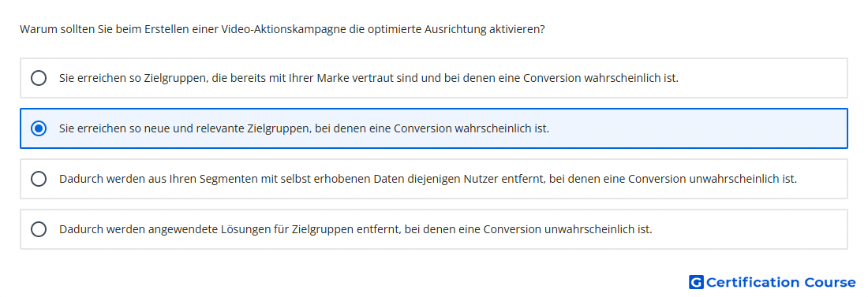Open the 'Certification Course' brand link

pos(773,282)
